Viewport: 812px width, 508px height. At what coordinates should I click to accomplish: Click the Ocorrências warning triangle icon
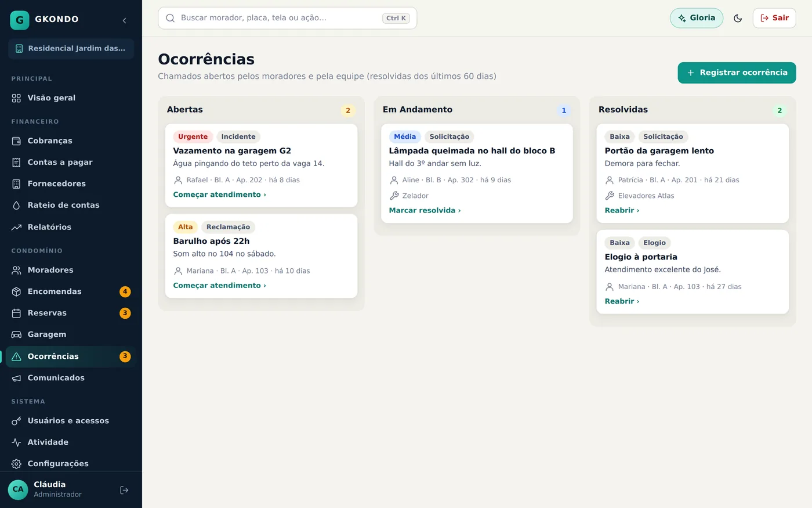click(x=16, y=356)
